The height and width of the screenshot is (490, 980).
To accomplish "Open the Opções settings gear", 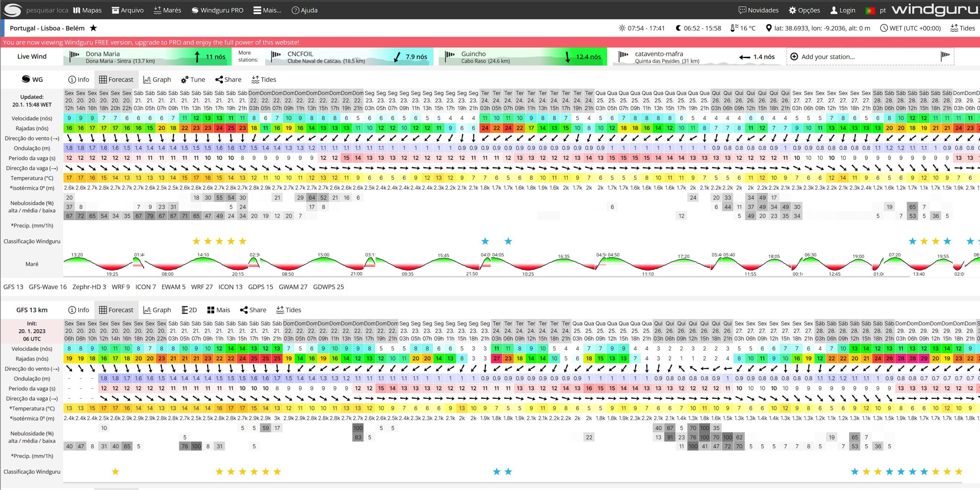I will [x=792, y=10].
